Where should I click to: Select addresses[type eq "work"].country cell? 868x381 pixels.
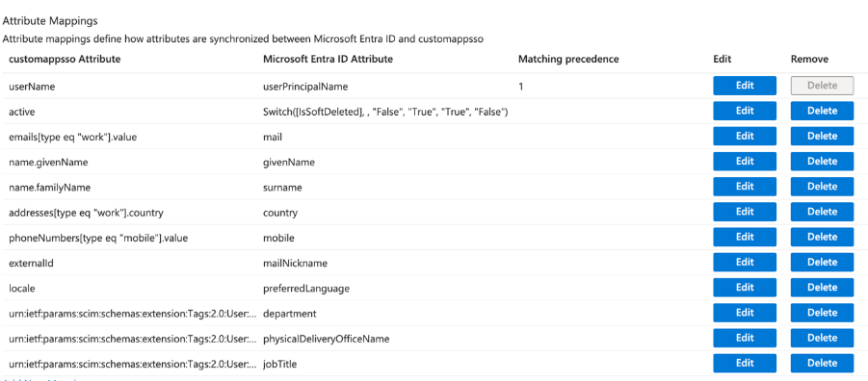86,213
